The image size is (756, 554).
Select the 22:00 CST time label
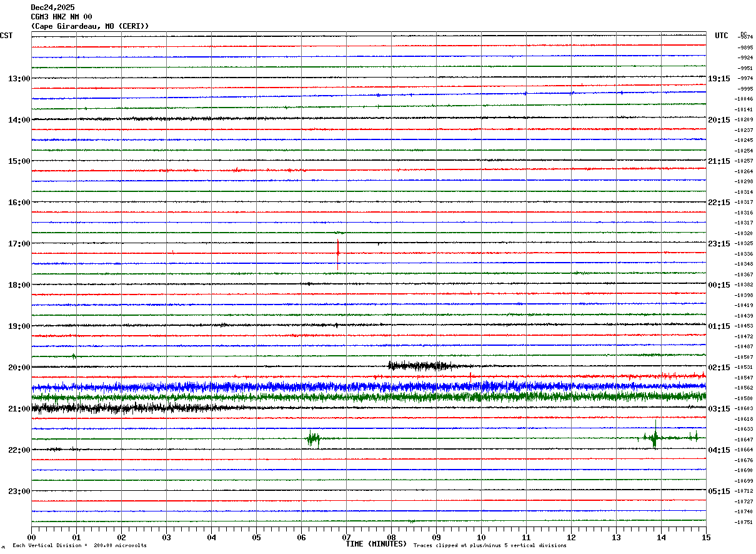[19, 450]
